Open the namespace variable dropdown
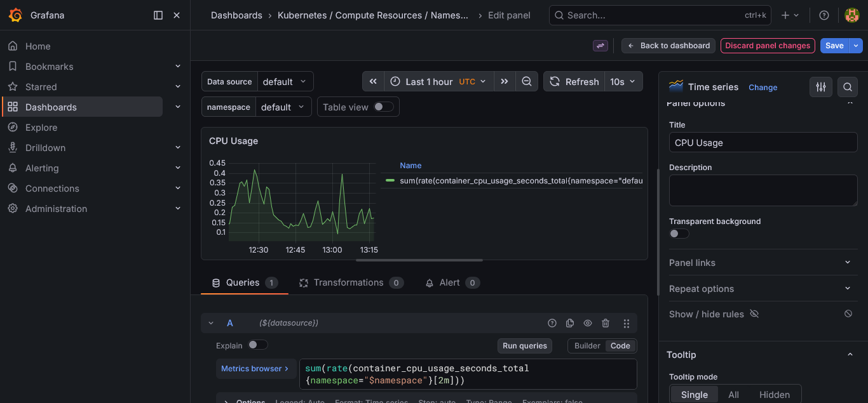This screenshot has height=403, width=868. 283,107
